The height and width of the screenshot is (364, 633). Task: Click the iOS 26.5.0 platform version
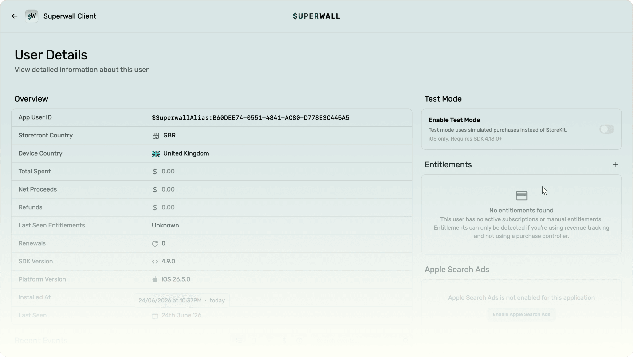coord(176,279)
